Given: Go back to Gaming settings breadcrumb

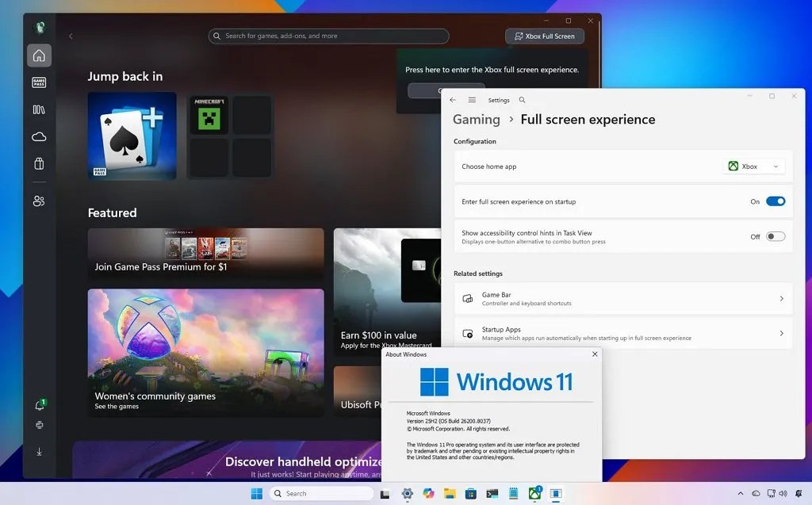Looking at the screenshot, I should tap(476, 119).
